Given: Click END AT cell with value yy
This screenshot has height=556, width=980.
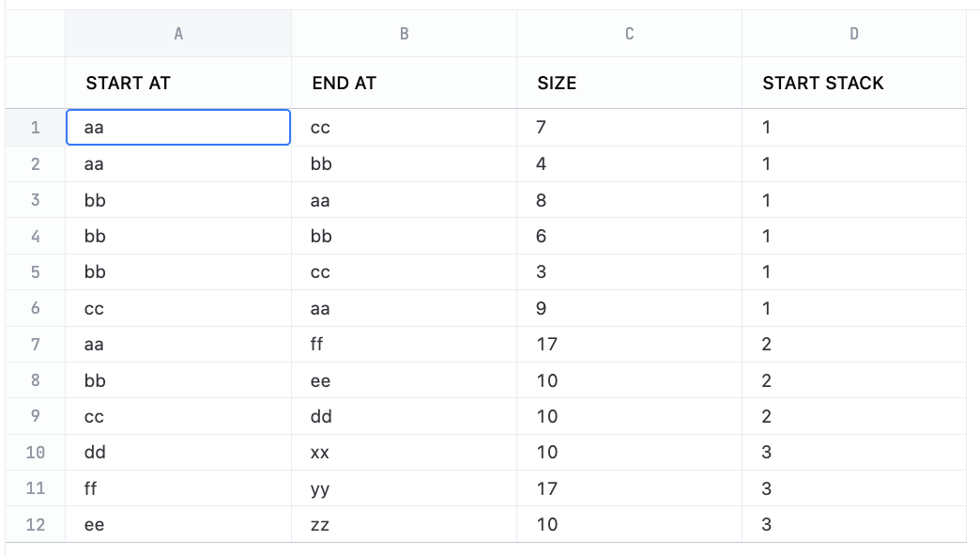Looking at the screenshot, I should pyautogui.click(x=404, y=489).
